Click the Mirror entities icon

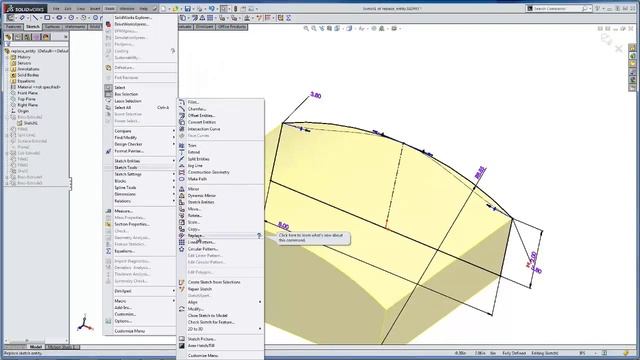182,189
